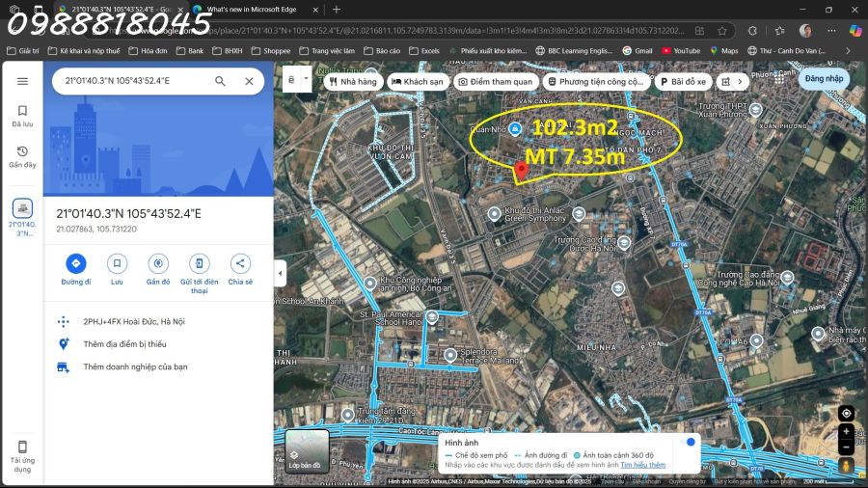The image size is (868, 488).
Task: Click the Chia sẻ share icon
Action: [240, 263]
